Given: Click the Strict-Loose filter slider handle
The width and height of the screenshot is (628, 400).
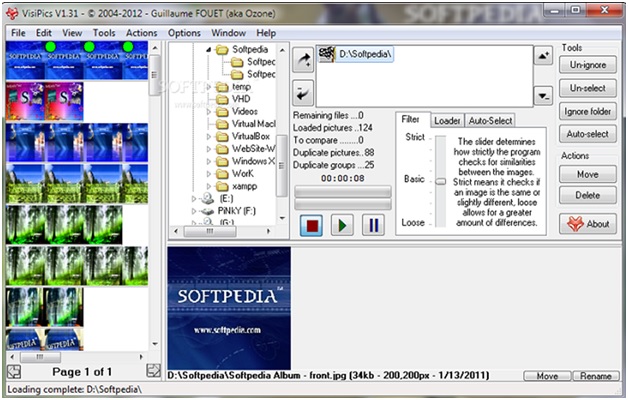Looking at the screenshot, I should [x=439, y=181].
